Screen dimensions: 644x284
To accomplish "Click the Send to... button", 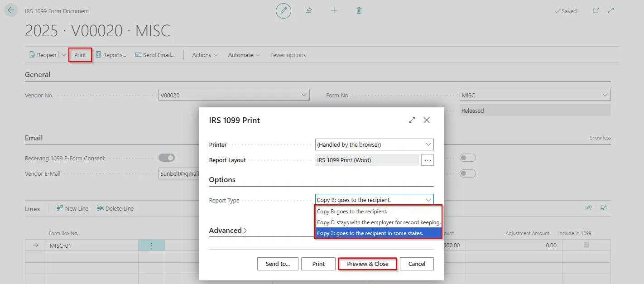I will [x=278, y=264].
